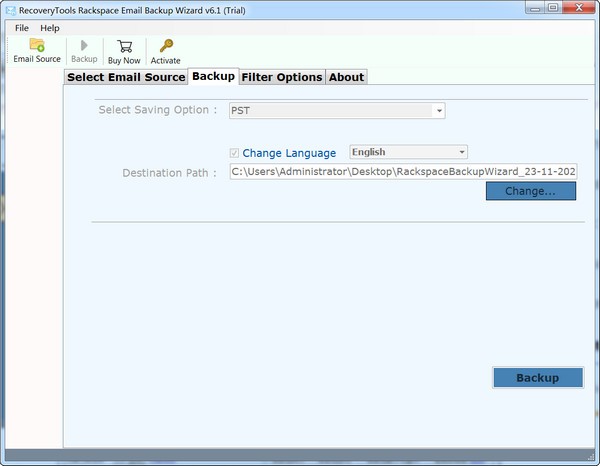Open the About tab
The width and height of the screenshot is (600, 466).
point(346,77)
